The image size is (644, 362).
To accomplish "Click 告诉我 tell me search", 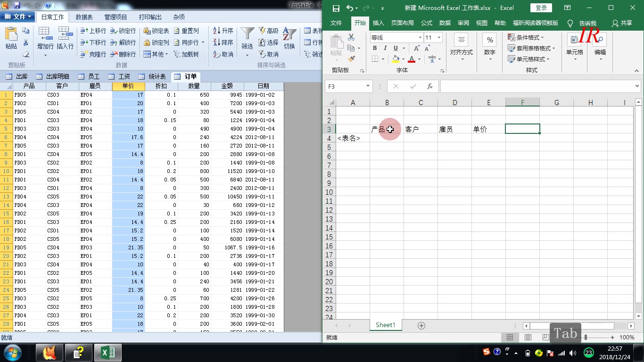I will pyautogui.click(x=583, y=23).
